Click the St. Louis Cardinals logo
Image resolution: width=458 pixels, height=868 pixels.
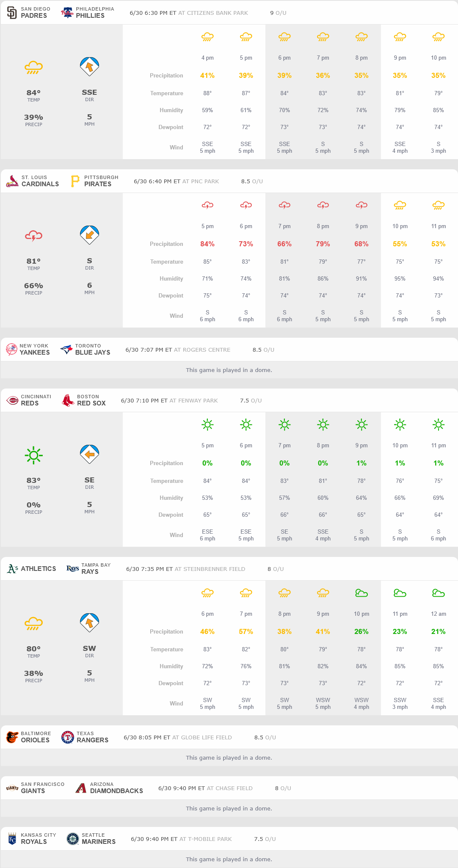click(x=12, y=181)
